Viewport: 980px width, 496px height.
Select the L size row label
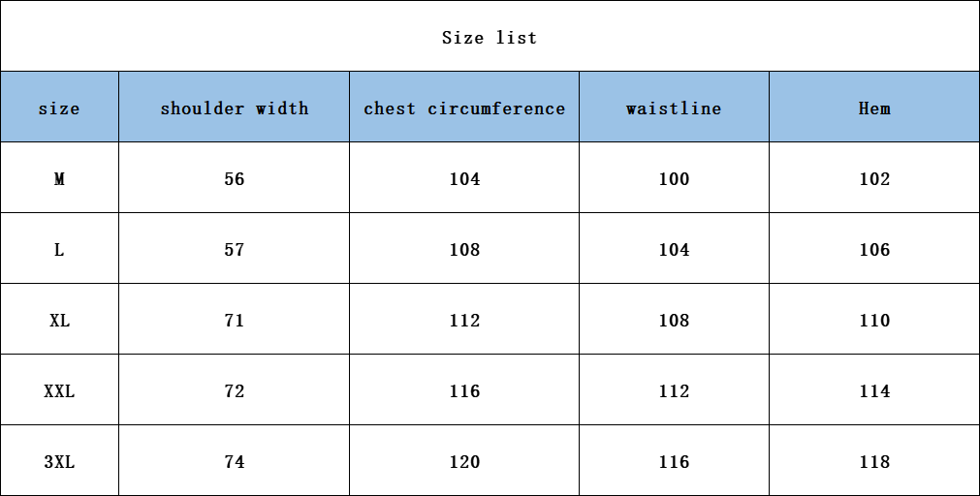point(59,250)
